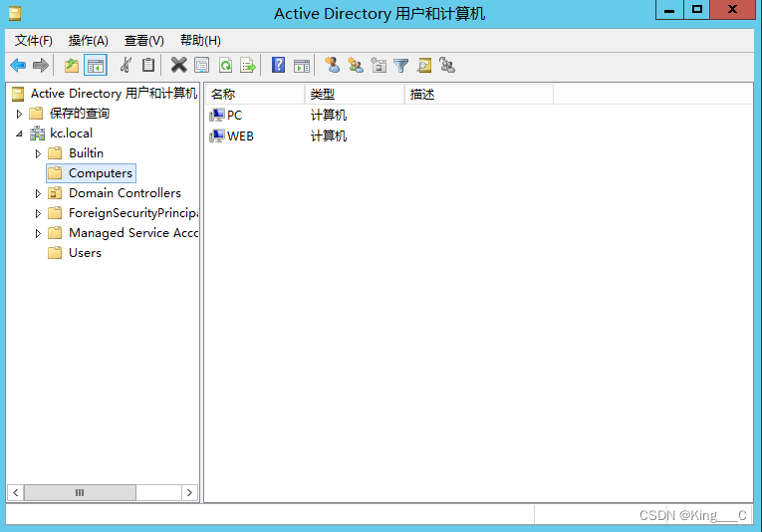Click the Back arrow toolbar icon
Image resolution: width=762 pixels, height=532 pixels.
point(18,65)
